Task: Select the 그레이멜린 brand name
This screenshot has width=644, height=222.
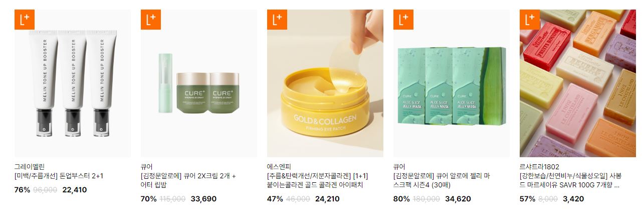Action: [30, 167]
